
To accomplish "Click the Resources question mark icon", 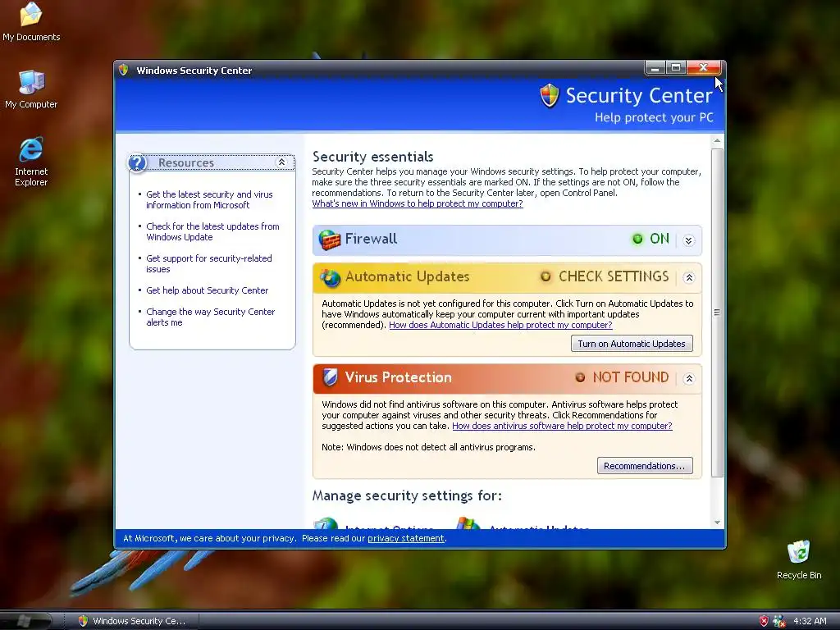I will 137,162.
